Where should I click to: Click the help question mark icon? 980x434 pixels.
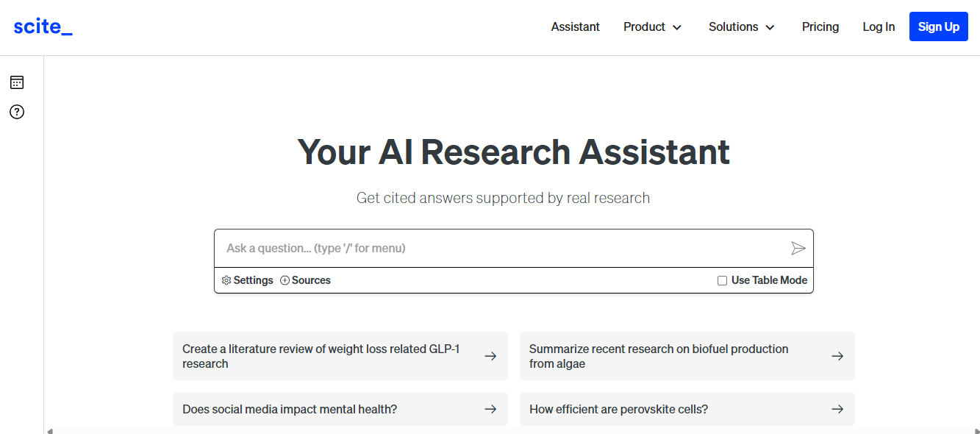(x=17, y=112)
